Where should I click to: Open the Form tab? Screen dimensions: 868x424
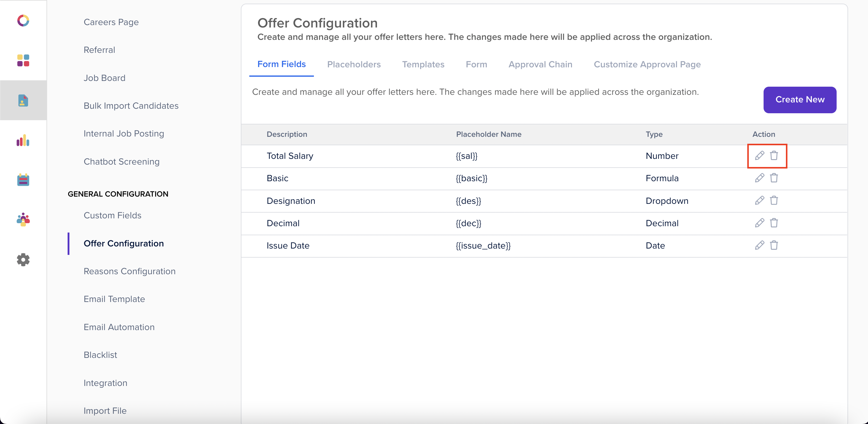[x=477, y=64]
